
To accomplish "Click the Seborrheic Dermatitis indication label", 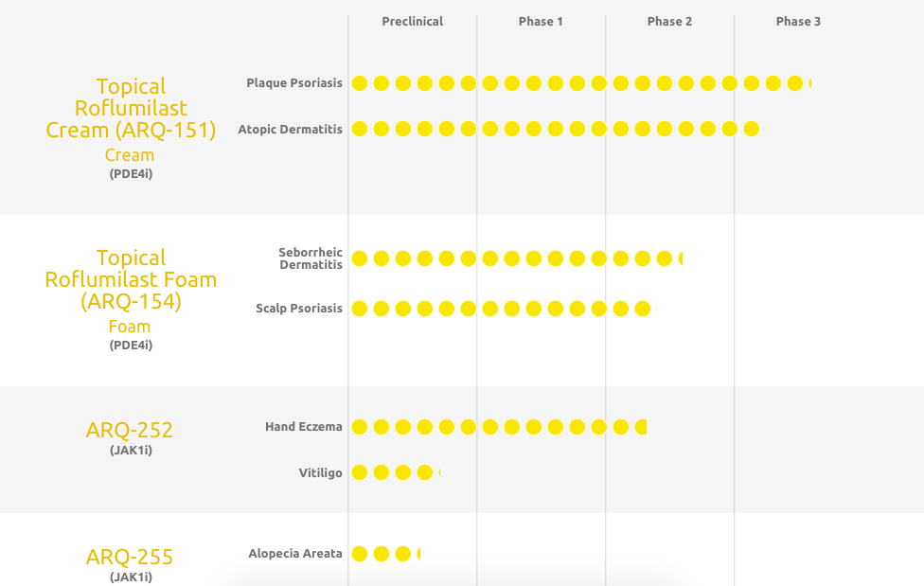I will pos(311,258).
